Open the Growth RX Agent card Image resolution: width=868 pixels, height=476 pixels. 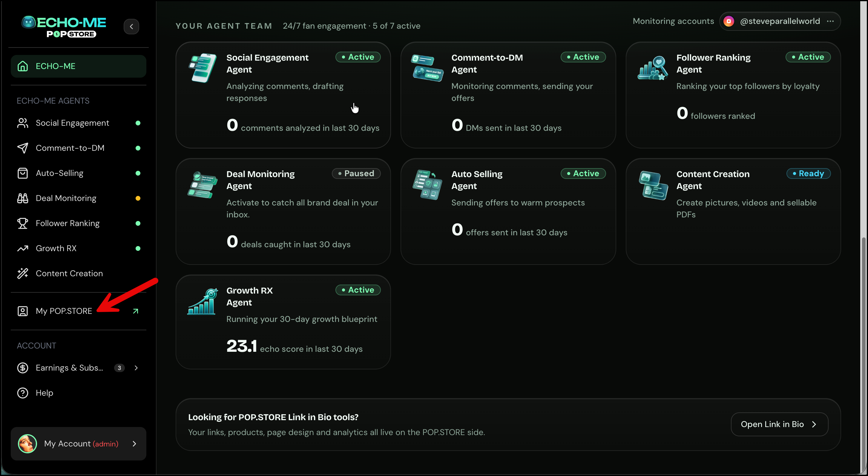click(283, 322)
